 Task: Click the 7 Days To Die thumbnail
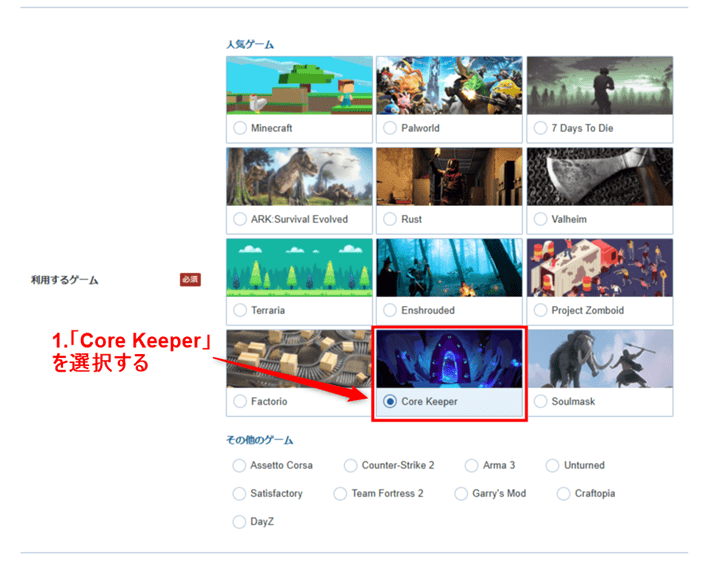tap(600, 85)
